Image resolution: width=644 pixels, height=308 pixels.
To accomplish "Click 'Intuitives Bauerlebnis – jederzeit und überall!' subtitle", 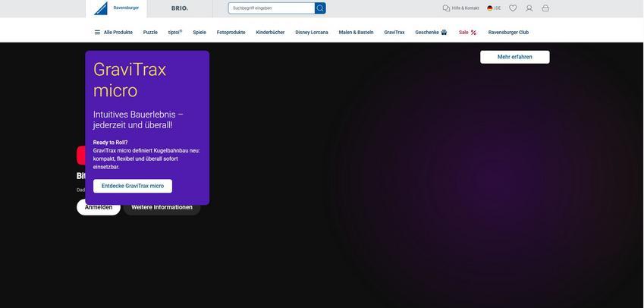I will 138,120.
